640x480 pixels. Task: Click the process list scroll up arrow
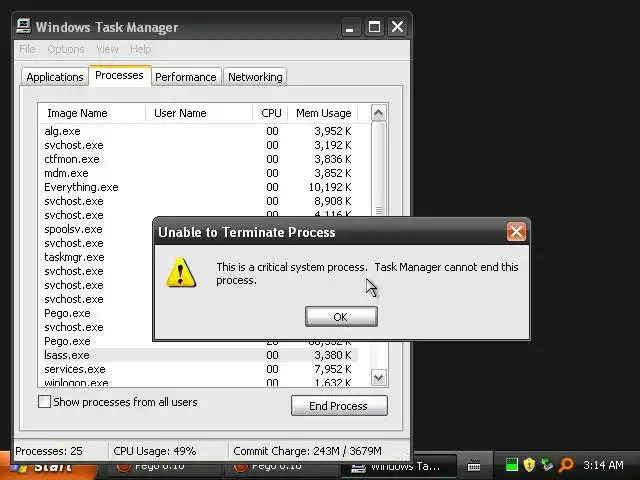[x=378, y=113]
